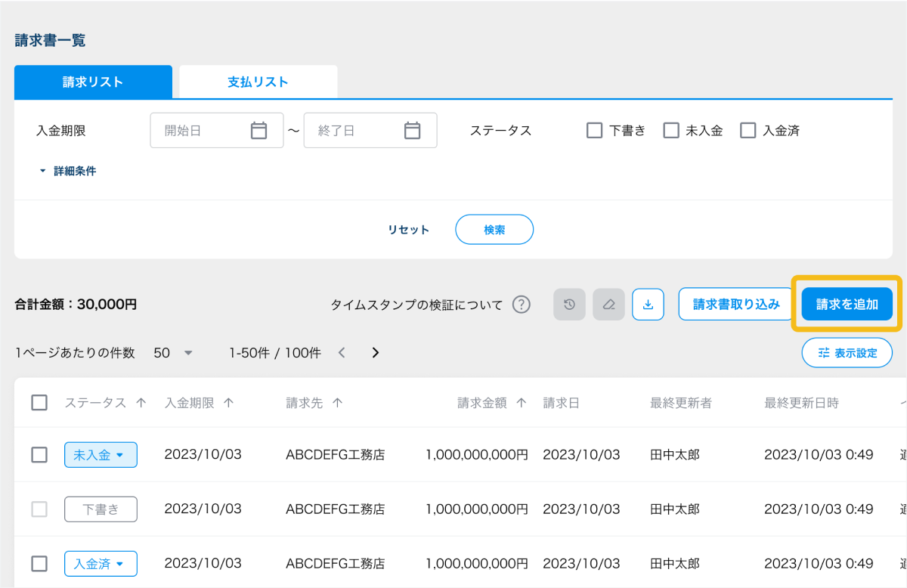Select all rows with header checkbox

39,403
